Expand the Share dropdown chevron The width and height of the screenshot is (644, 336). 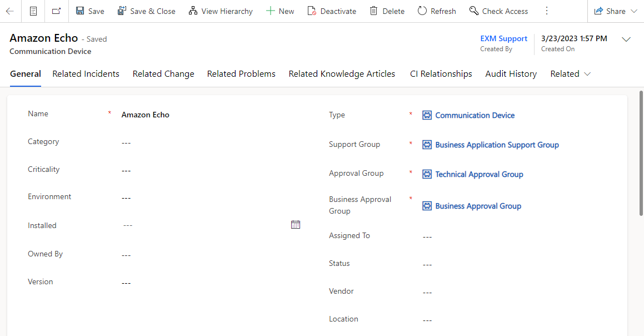click(x=634, y=11)
